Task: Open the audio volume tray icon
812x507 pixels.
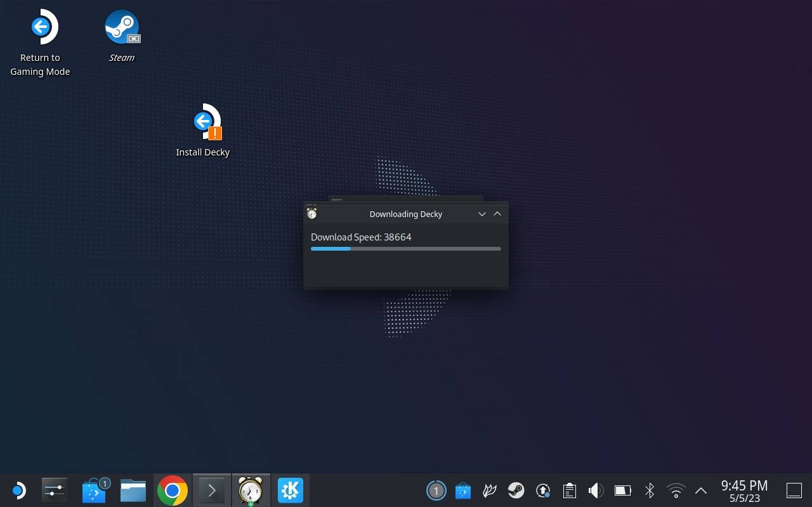Action: 596,491
